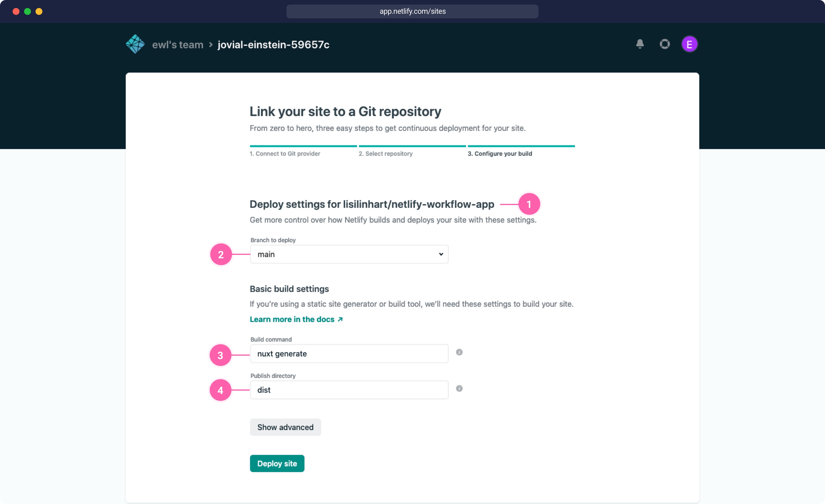Click the Deploy settings for lisilinhart/netlify-workflow-app heading

(372, 204)
